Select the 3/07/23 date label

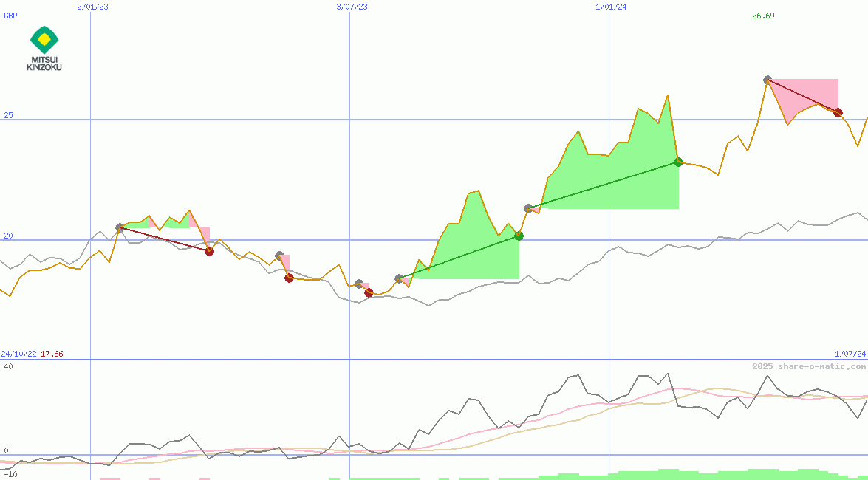(x=351, y=7)
